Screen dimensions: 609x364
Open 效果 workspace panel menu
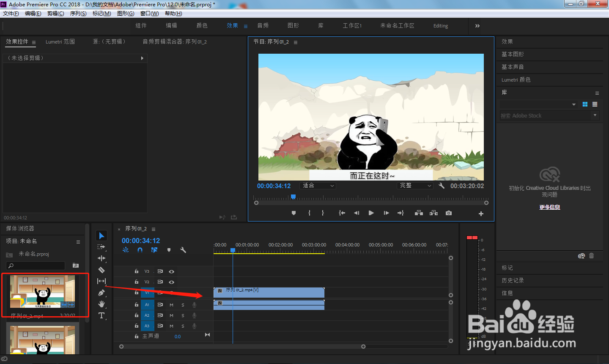pos(246,26)
